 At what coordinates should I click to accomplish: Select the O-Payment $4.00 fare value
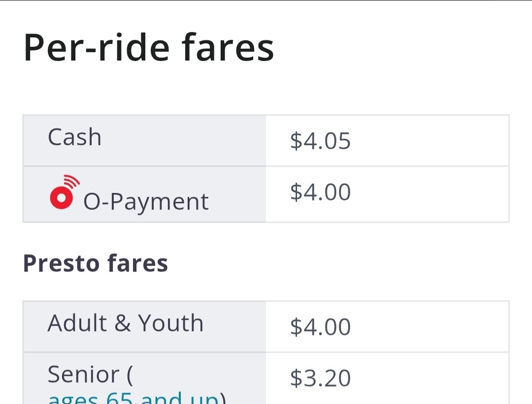click(x=320, y=192)
